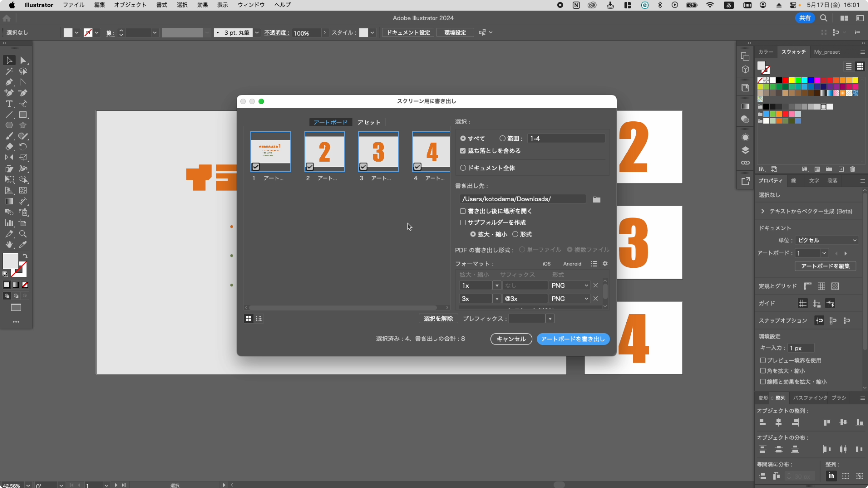
Task: Pick the red swatch in Swatches panel
Action: (x=785, y=80)
